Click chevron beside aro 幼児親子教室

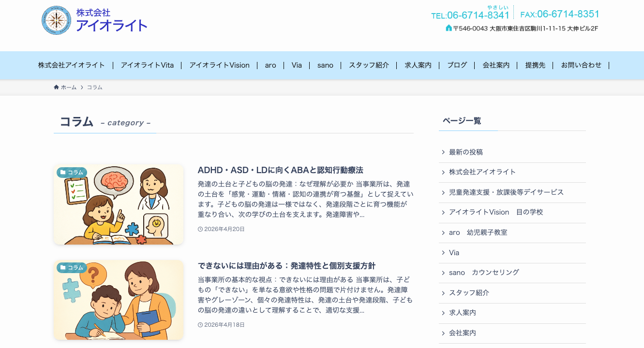[443, 232]
